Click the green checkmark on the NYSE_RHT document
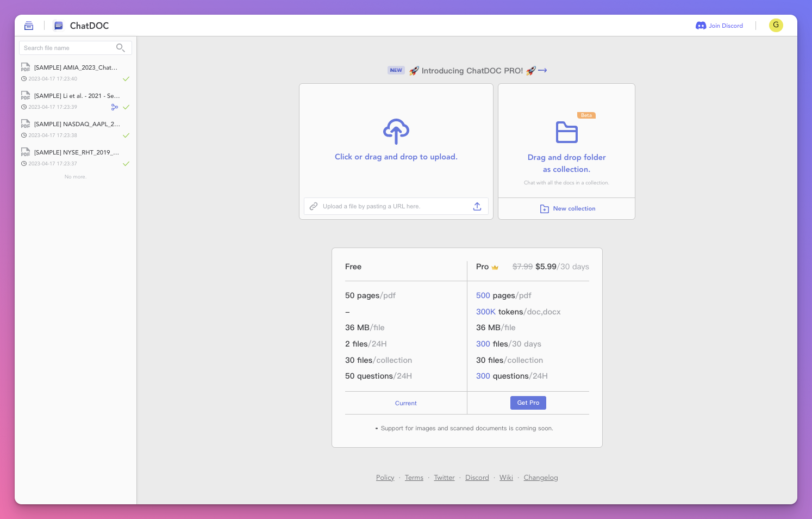Screen dimensions: 812x519 [x=126, y=163]
